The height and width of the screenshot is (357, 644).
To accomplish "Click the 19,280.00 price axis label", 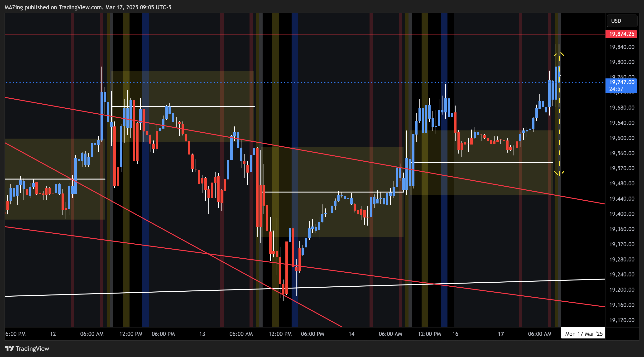I will (622, 260).
